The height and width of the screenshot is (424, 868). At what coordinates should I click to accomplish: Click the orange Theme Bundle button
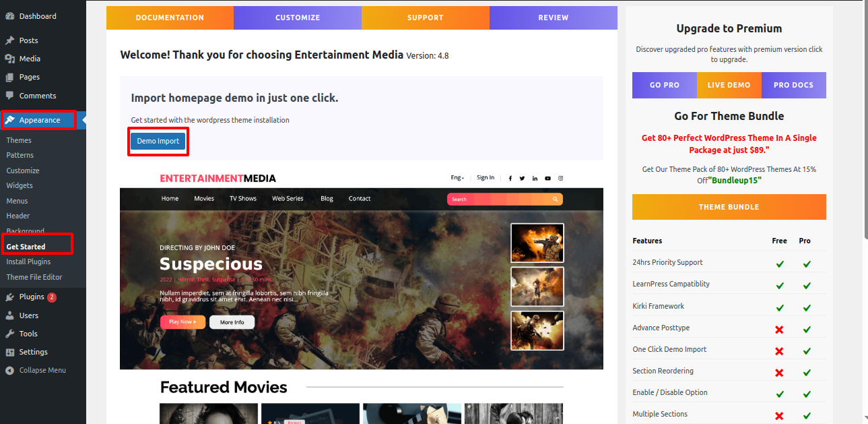pyautogui.click(x=729, y=207)
